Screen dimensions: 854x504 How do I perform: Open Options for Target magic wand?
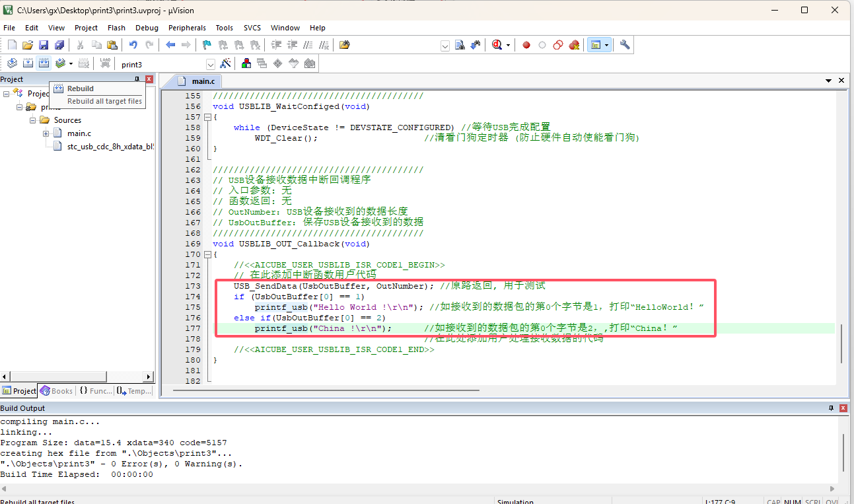(226, 63)
